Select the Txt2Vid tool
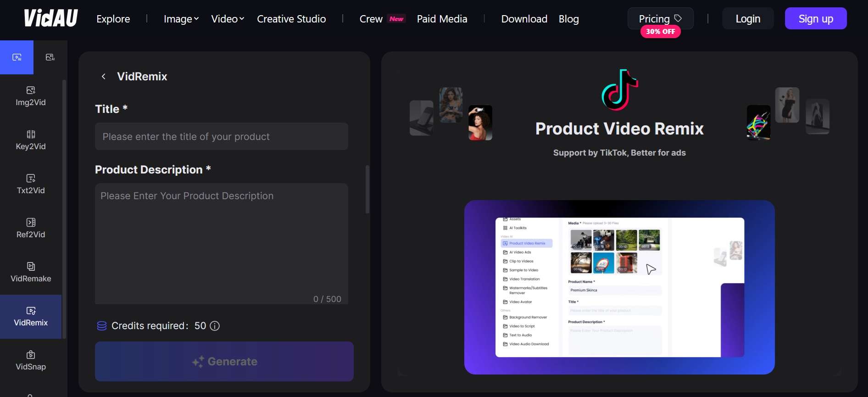The image size is (868, 397). tap(31, 185)
